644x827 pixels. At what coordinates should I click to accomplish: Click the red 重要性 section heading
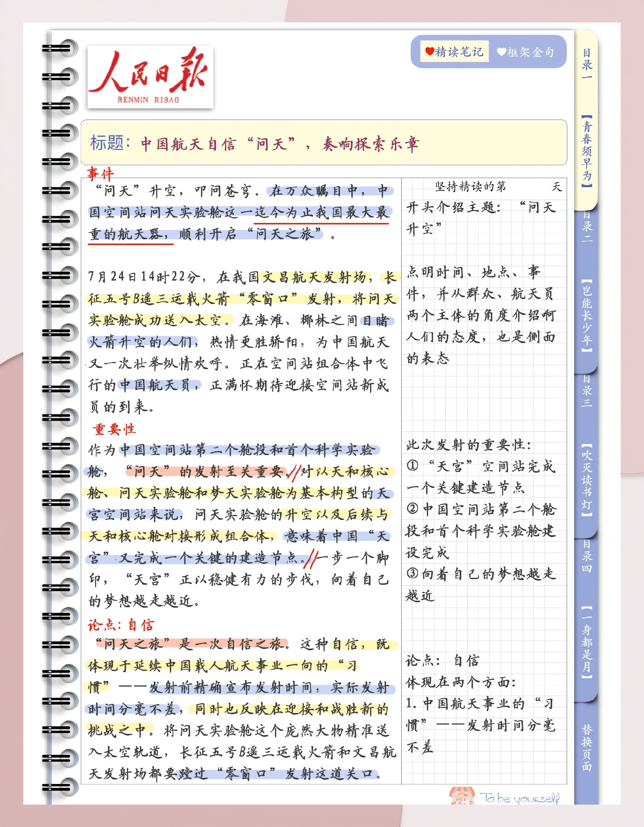point(114,429)
